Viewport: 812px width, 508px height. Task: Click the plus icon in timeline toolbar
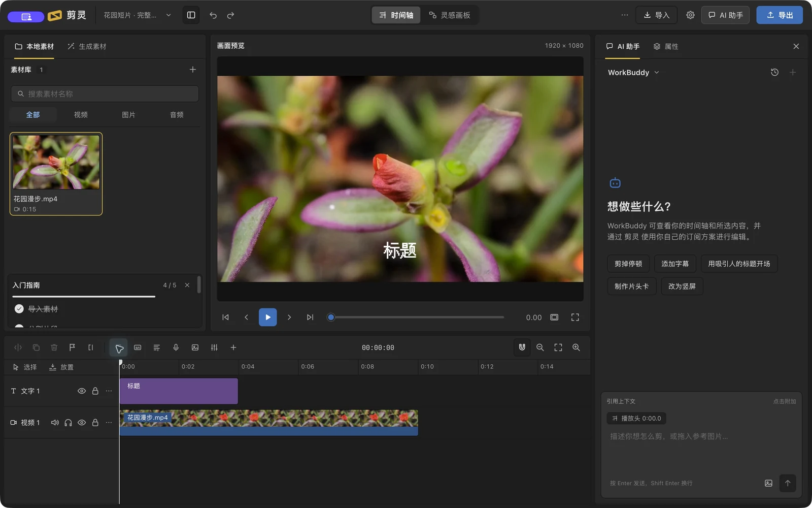pos(233,347)
